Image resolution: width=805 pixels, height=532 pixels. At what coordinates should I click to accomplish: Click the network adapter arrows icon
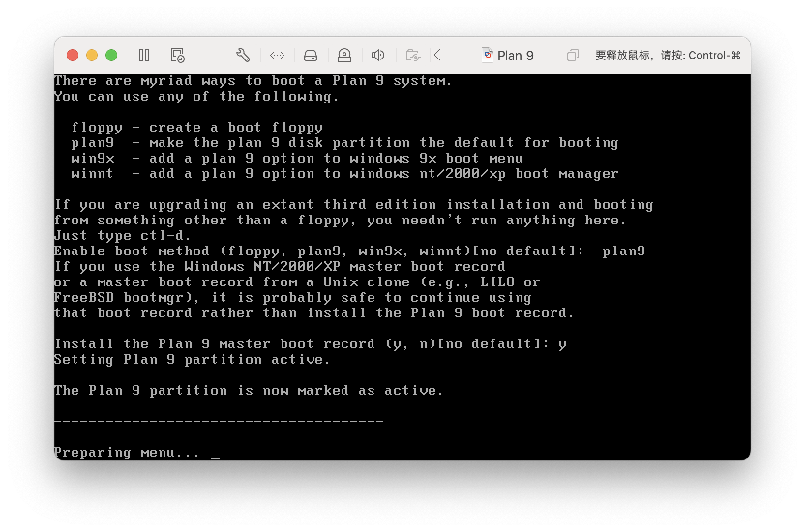[x=277, y=56]
